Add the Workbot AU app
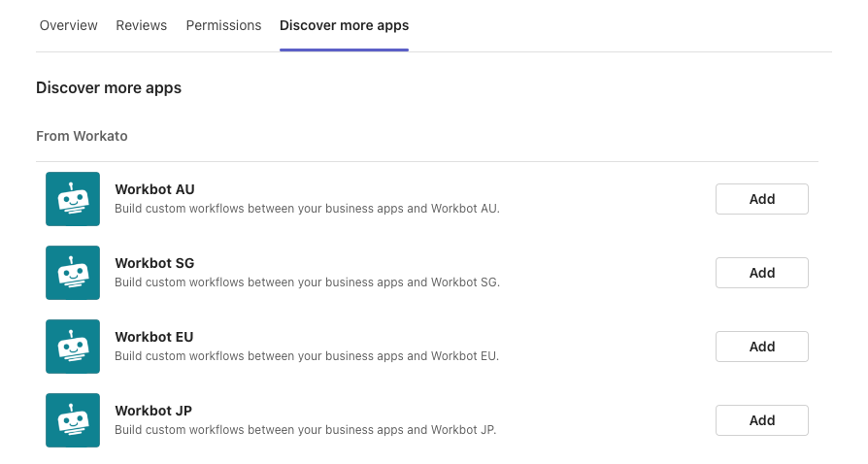This screenshot has height=464, width=868. coord(761,199)
